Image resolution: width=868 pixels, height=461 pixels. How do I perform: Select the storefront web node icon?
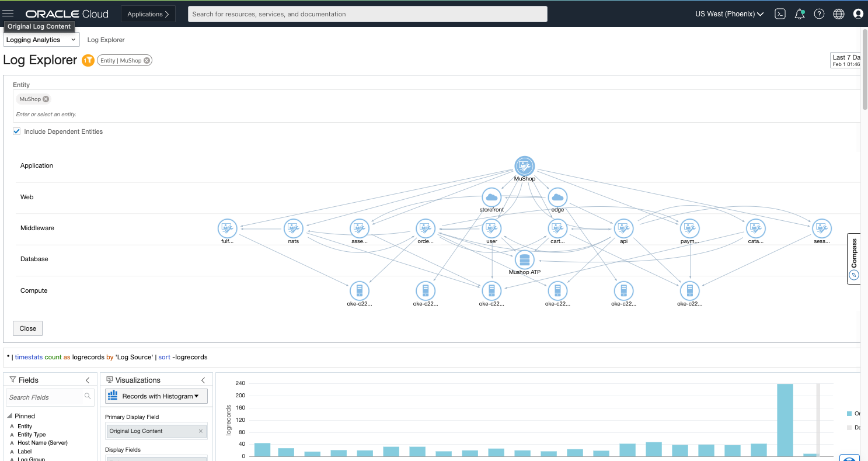tap(491, 197)
